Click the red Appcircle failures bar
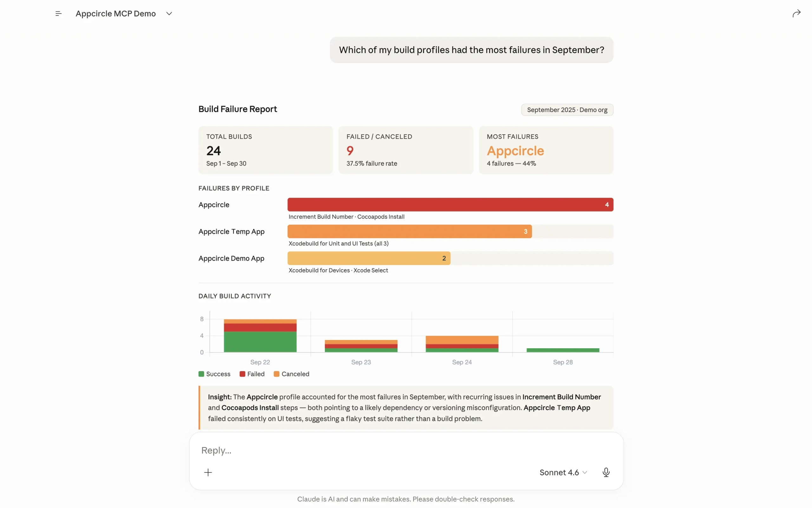Screen dimensions: 812x508 pos(450,204)
